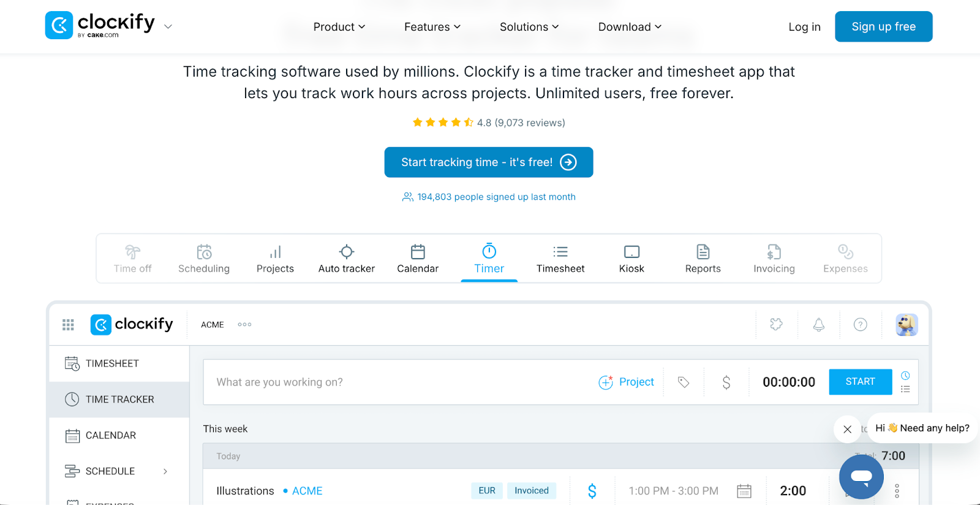The height and width of the screenshot is (505, 980).
Task: Click the tag icon in tracker bar
Action: (x=684, y=382)
